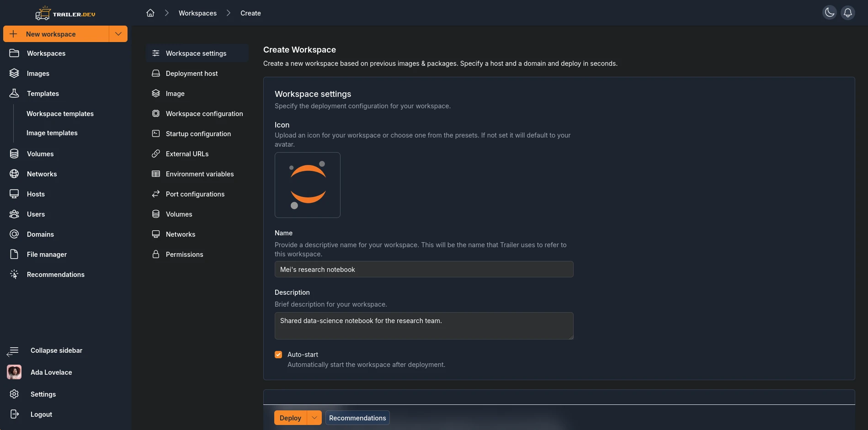Click the Recommendations button beside Deploy
Viewport: 868px width, 430px height.
click(357, 418)
